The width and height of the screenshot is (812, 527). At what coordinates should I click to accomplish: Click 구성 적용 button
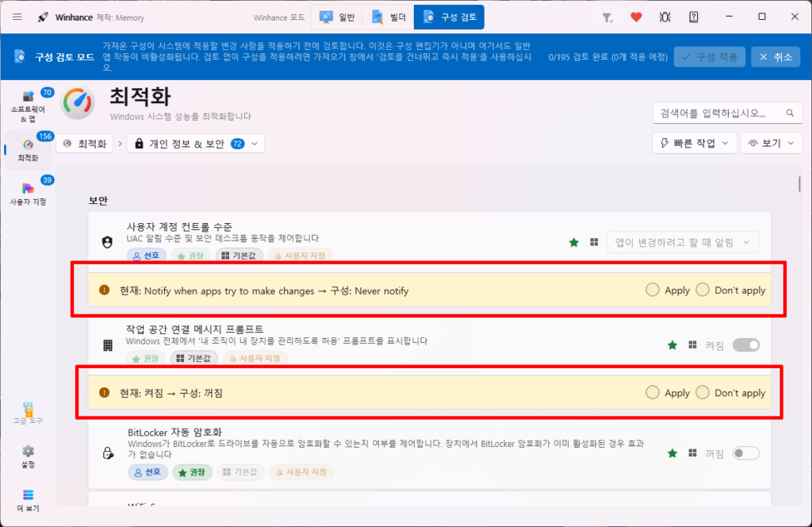click(710, 57)
